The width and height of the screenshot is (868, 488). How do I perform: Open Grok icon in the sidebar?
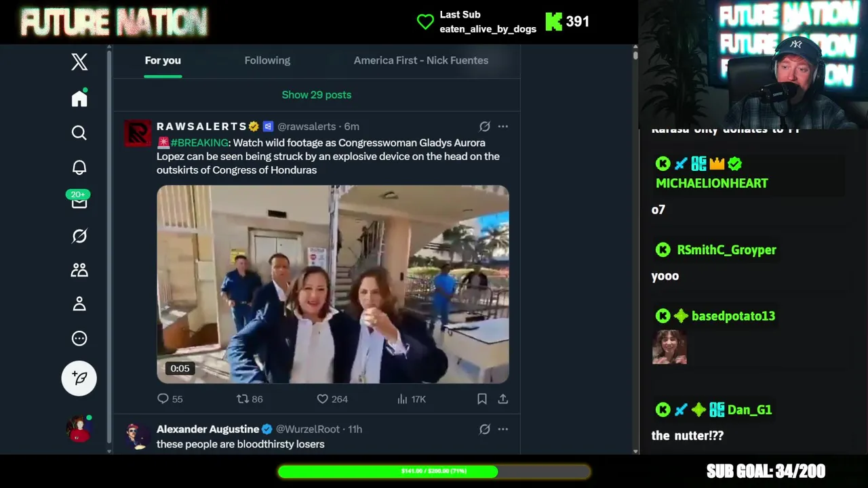click(79, 236)
